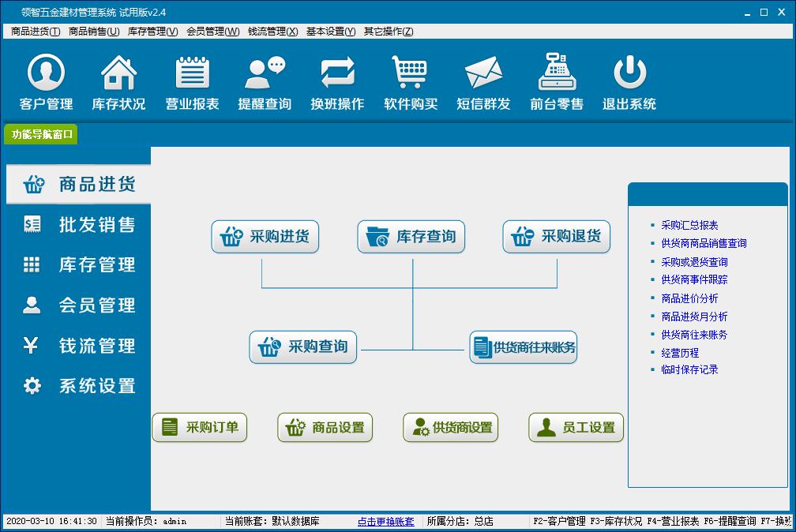Open 营业报表 report icon
Image resolution: width=796 pixels, height=532 pixels.
pyautogui.click(x=192, y=82)
